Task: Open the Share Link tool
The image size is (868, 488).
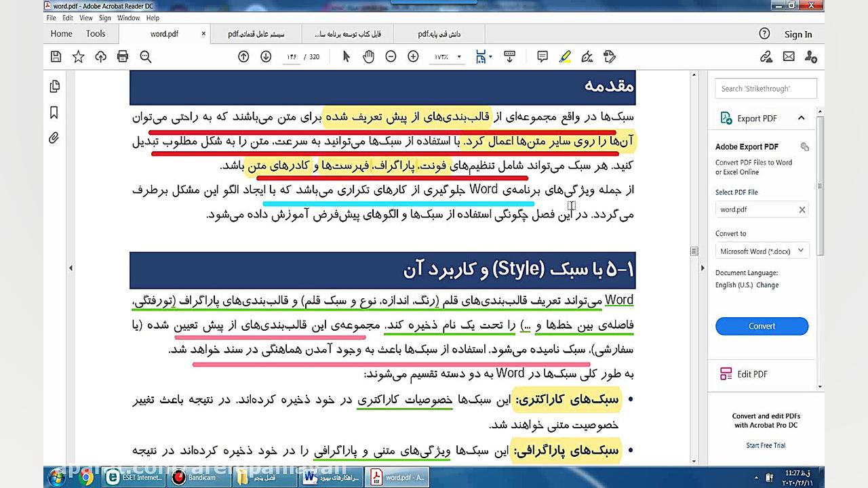Action: pyautogui.click(x=766, y=56)
